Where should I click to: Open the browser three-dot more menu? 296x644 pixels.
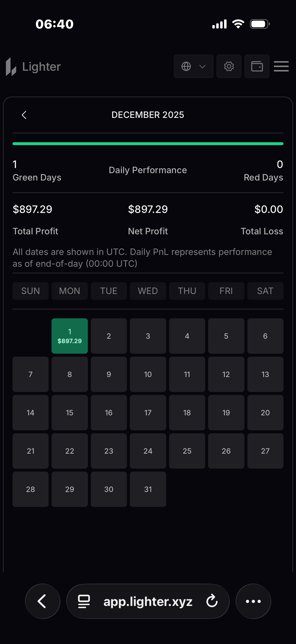[253, 601]
